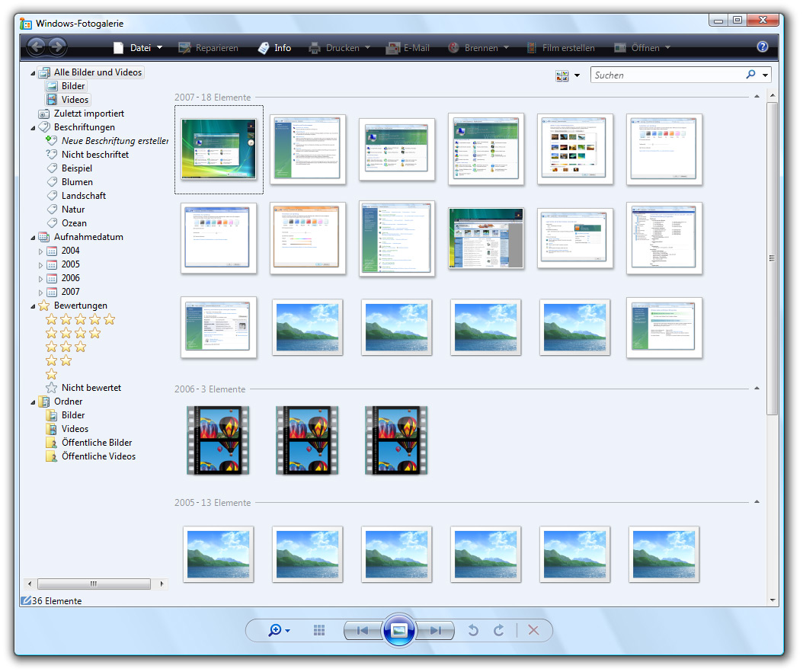Click the rotate clockwise icon

point(499,630)
